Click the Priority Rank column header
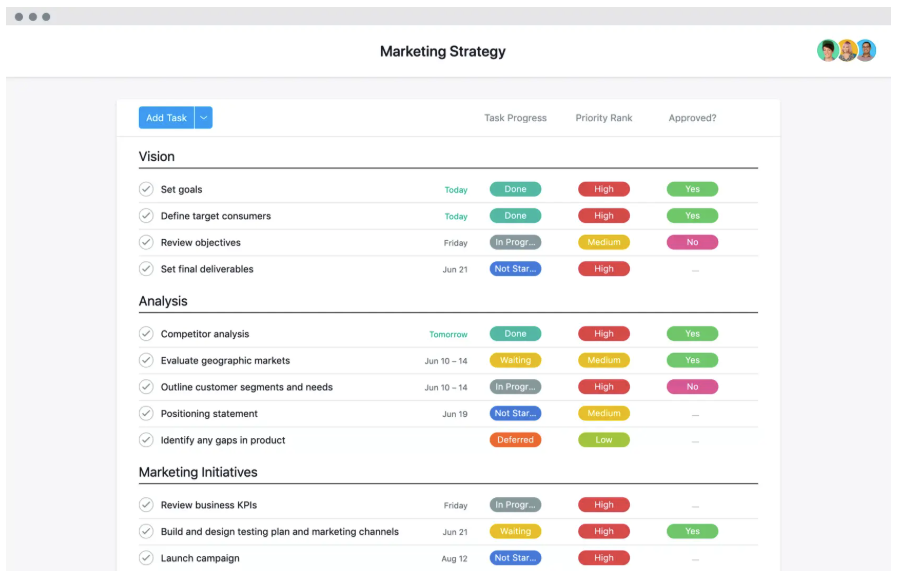 point(604,118)
